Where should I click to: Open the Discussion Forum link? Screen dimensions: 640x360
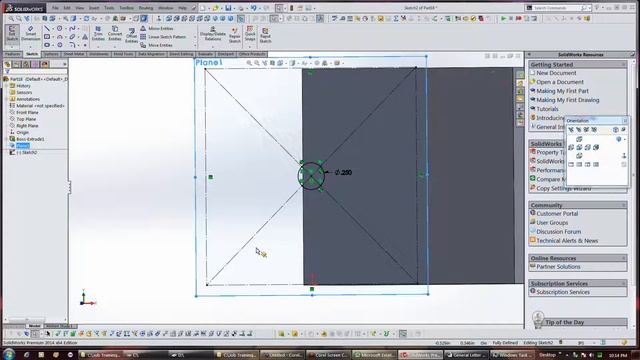pyautogui.click(x=558, y=231)
